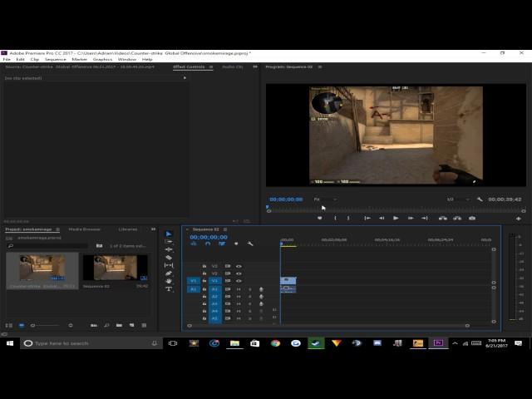Screen dimensions: 532x399
Task: Mark In point in Program monitor
Action: 335,218
